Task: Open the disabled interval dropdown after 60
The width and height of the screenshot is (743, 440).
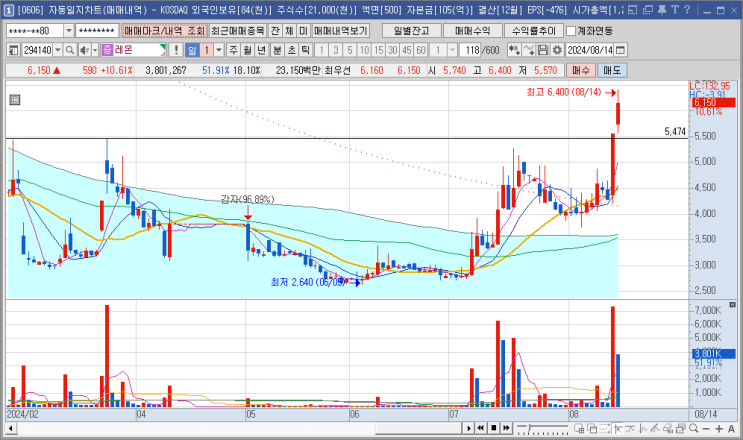Action: coord(452,50)
